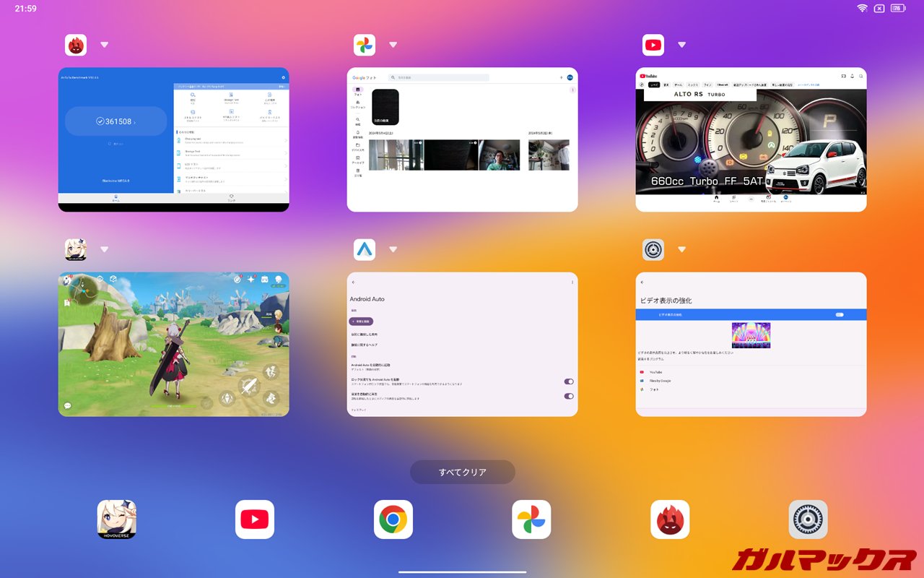Expand dropdown arrow next to Genshin Impact icon

pos(105,249)
